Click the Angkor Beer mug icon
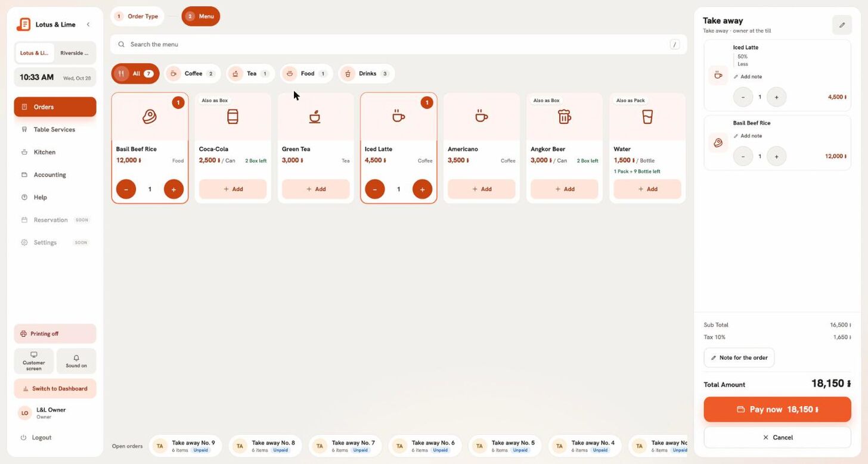Viewport: 868px width, 464px height. pyautogui.click(x=565, y=117)
